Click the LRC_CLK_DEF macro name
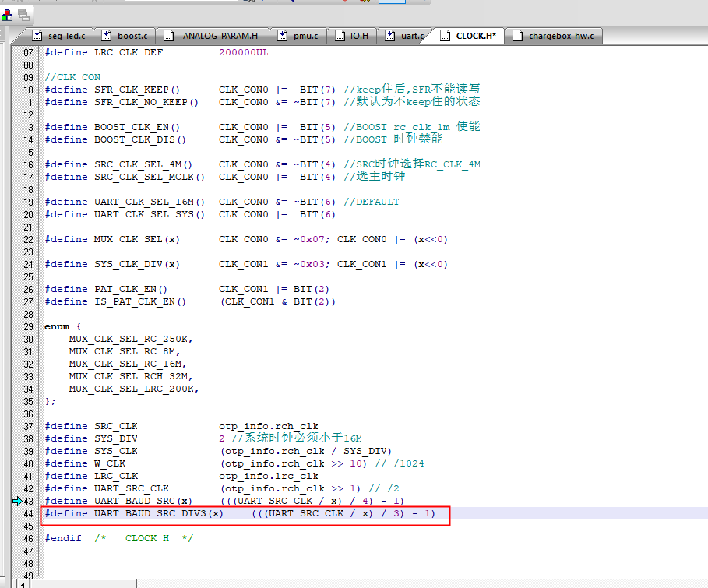The image size is (708, 588). tap(129, 52)
